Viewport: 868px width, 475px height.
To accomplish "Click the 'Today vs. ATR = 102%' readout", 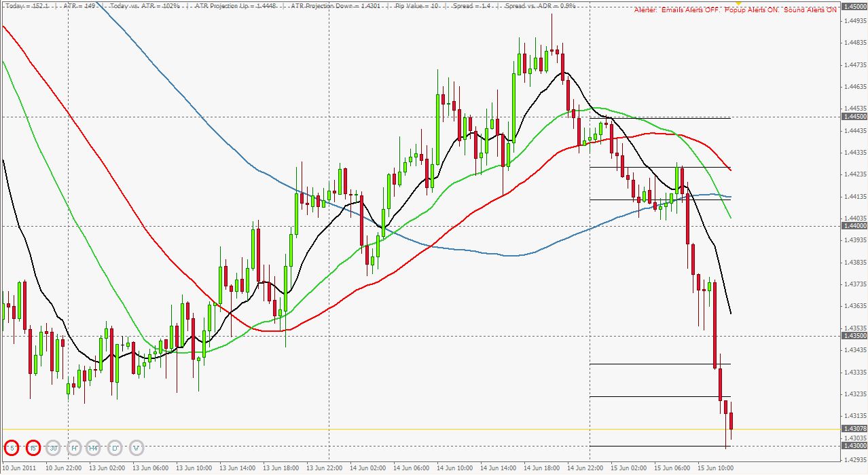I will [x=145, y=5].
